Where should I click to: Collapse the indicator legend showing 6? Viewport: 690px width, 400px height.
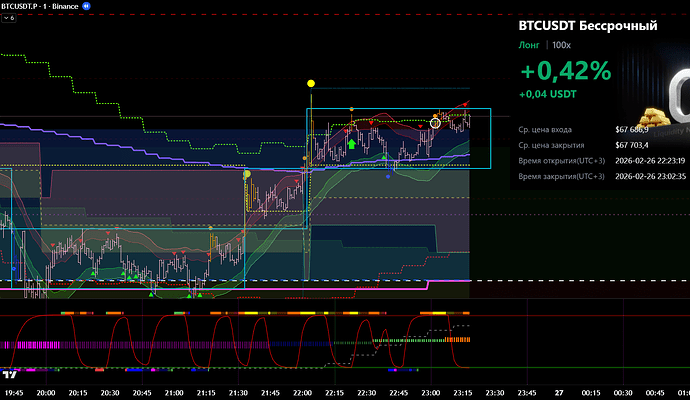coord(10,18)
